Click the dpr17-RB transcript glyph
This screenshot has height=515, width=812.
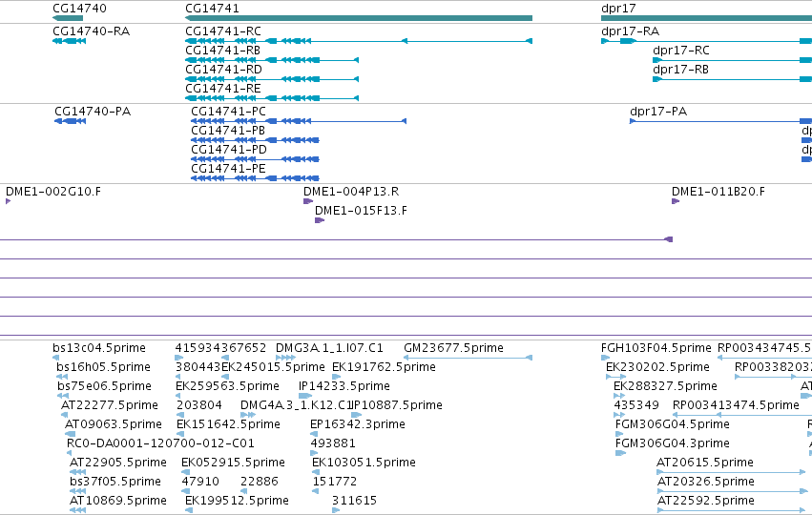tap(732, 79)
